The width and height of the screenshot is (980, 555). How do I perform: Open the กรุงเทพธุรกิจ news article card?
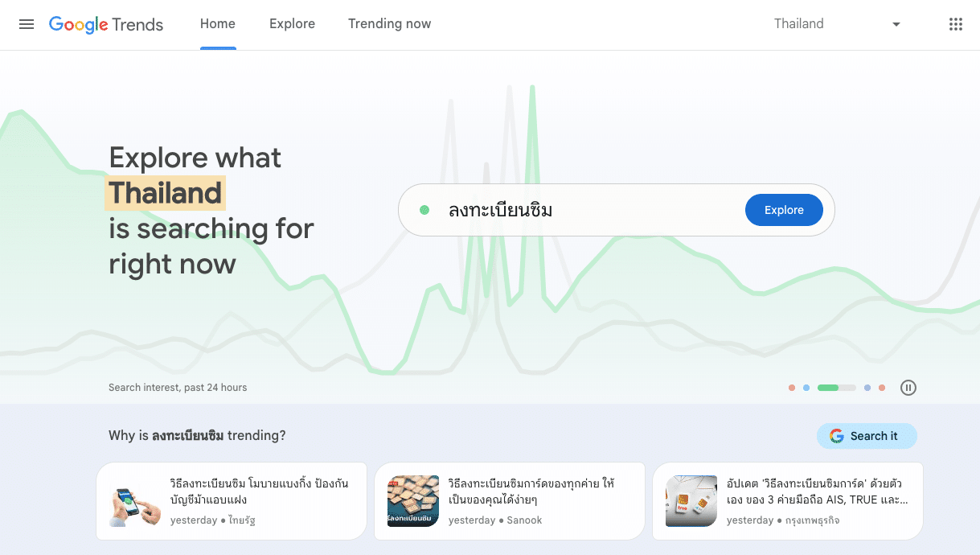coord(788,500)
